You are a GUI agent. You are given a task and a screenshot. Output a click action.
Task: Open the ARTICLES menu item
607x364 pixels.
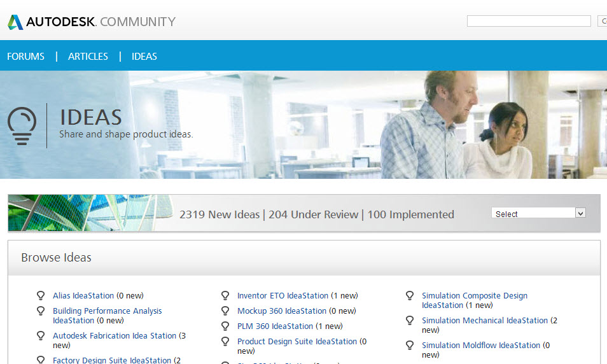[x=88, y=57]
